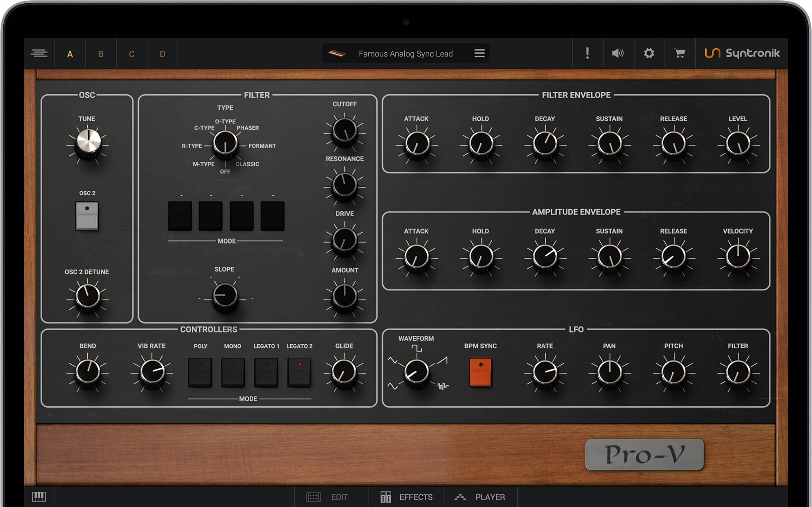Image resolution: width=812 pixels, height=507 pixels.
Task: Switch to part B tab
Action: [x=101, y=54]
